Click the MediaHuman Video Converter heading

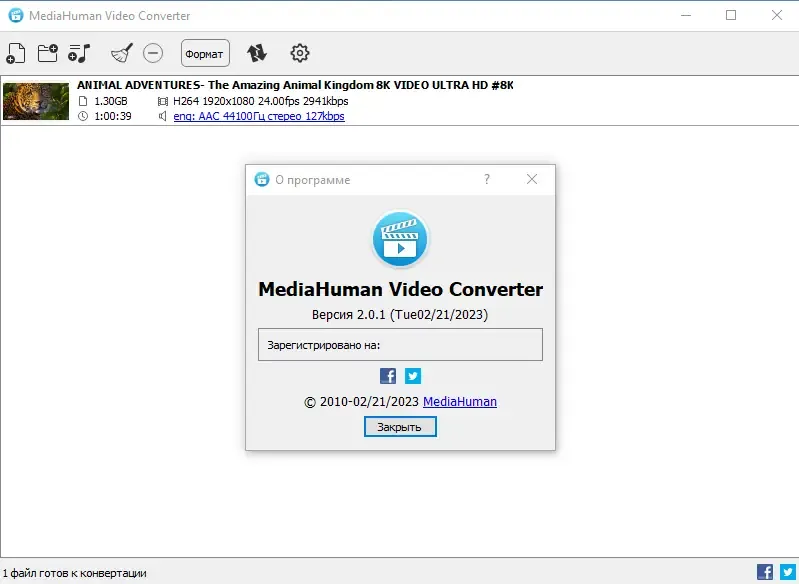coord(401,289)
